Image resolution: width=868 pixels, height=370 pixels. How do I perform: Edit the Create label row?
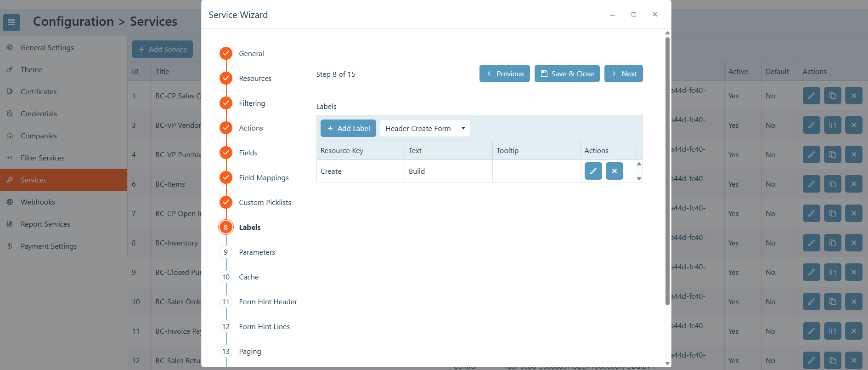[593, 171]
